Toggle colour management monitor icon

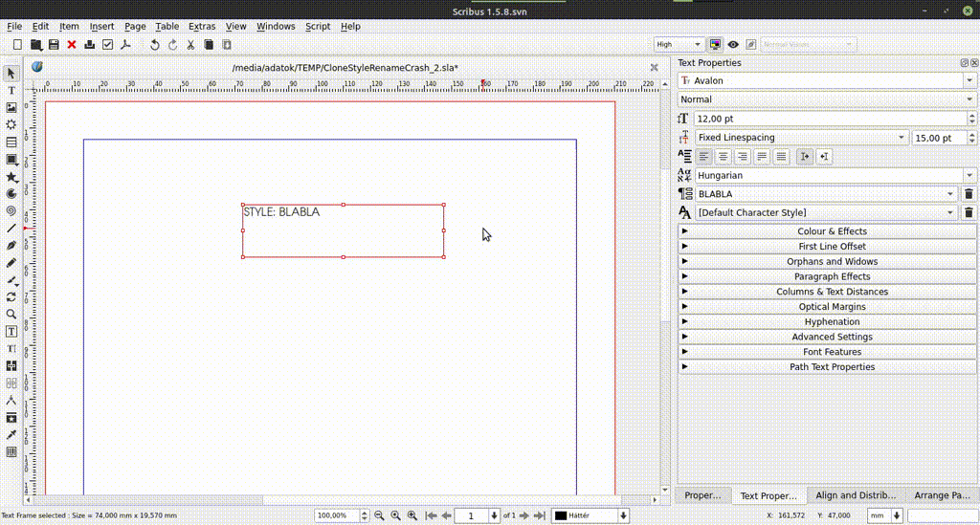click(715, 45)
